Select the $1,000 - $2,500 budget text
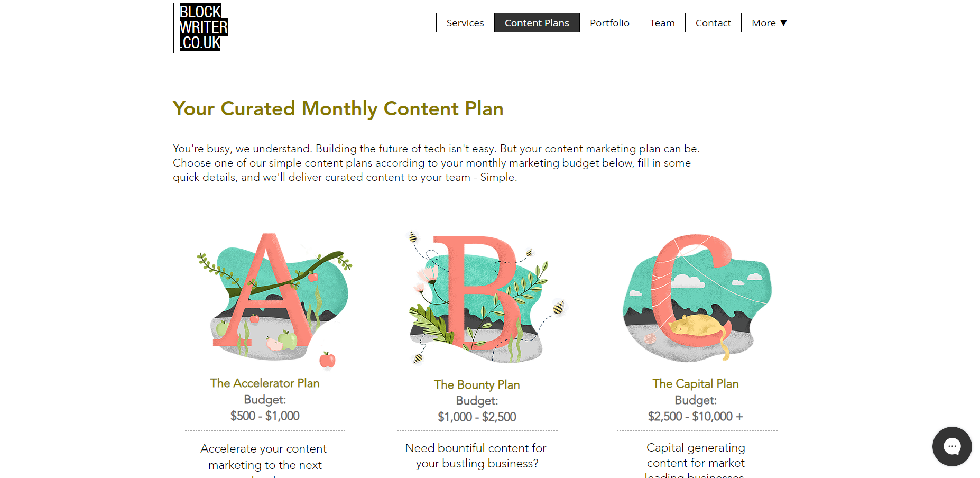The height and width of the screenshot is (478, 980). 476,417
